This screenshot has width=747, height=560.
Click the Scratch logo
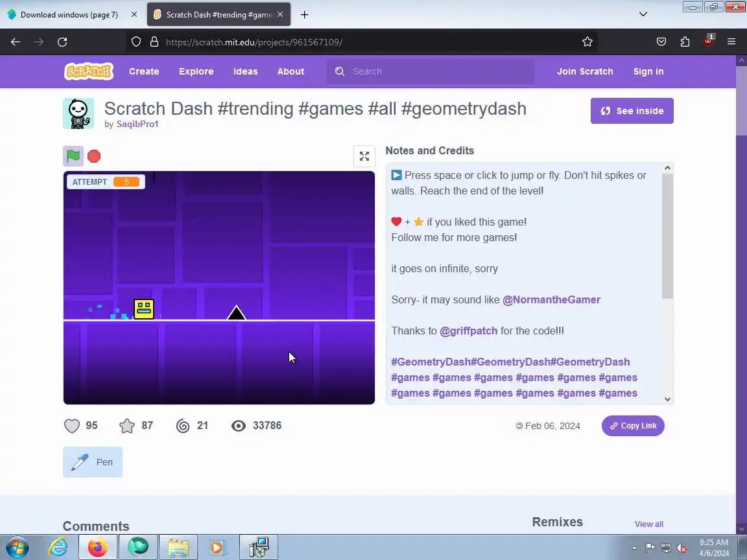[x=89, y=71]
